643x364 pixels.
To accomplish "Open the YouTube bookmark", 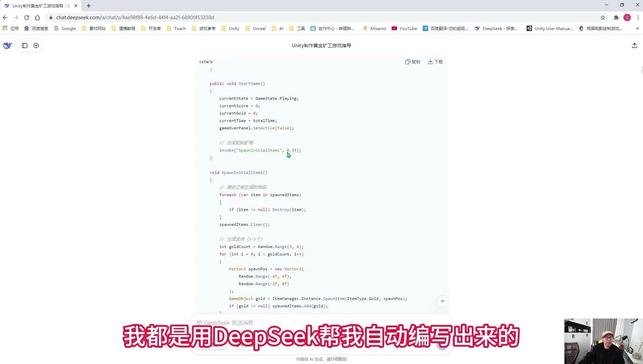I will (404, 29).
